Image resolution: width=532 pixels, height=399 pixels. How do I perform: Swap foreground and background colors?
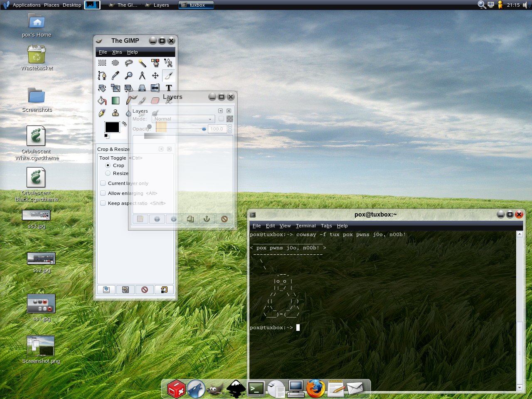pyautogui.click(x=124, y=123)
